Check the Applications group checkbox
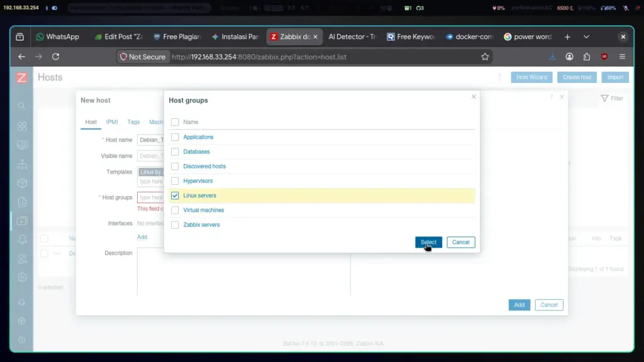The width and height of the screenshot is (644, 362). [175, 137]
